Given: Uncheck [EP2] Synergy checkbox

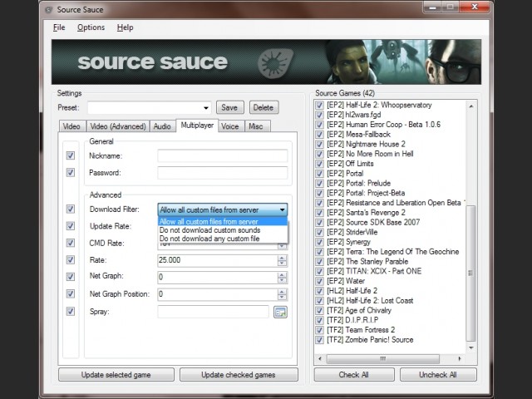Looking at the screenshot, I should [x=319, y=242].
